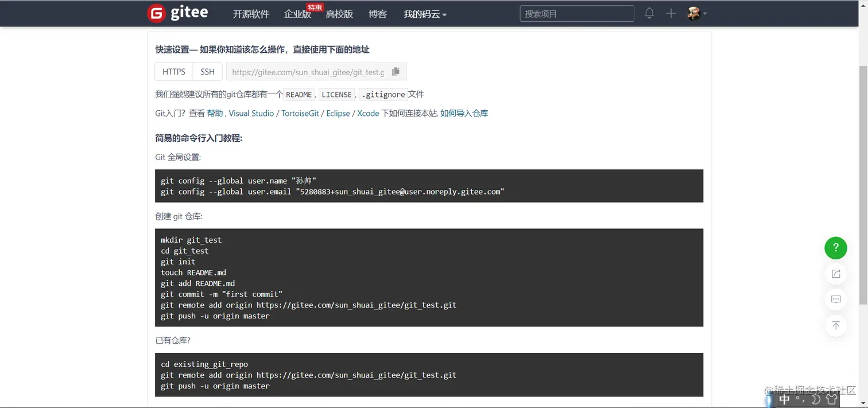Screen dimensions: 868x408
Task: Open the user avatar menu
Action: 697,13
